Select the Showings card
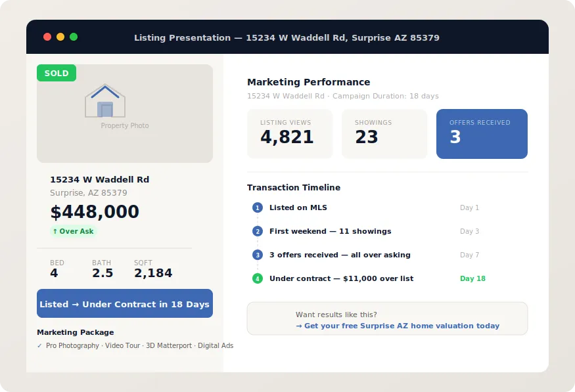The width and height of the screenshot is (575, 392). pyautogui.click(x=384, y=134)
